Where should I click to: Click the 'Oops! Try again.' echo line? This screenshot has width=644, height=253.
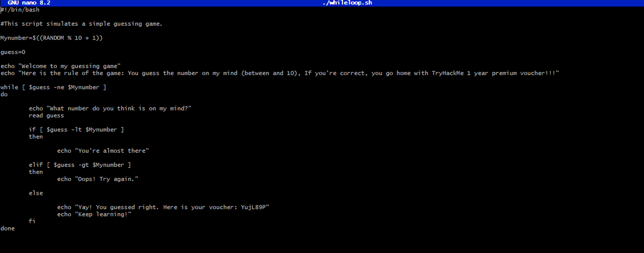pos(98,179)
